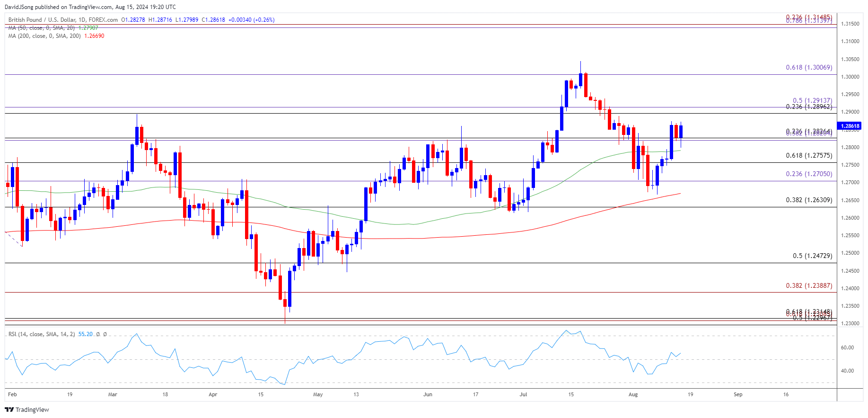Click the British Pound / U.S. Dollar symbol title
The height and width of the screenshot is (418, 868).
[x=63, y=20]
